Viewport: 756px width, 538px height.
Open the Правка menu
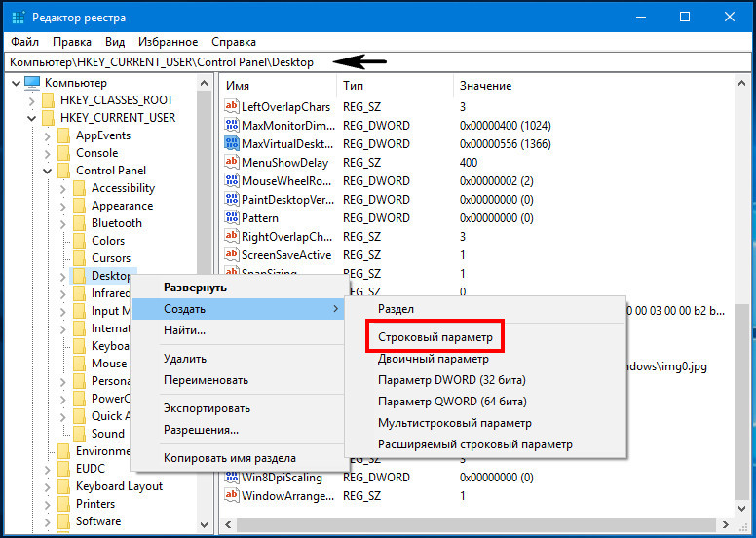tap(72, 42)
